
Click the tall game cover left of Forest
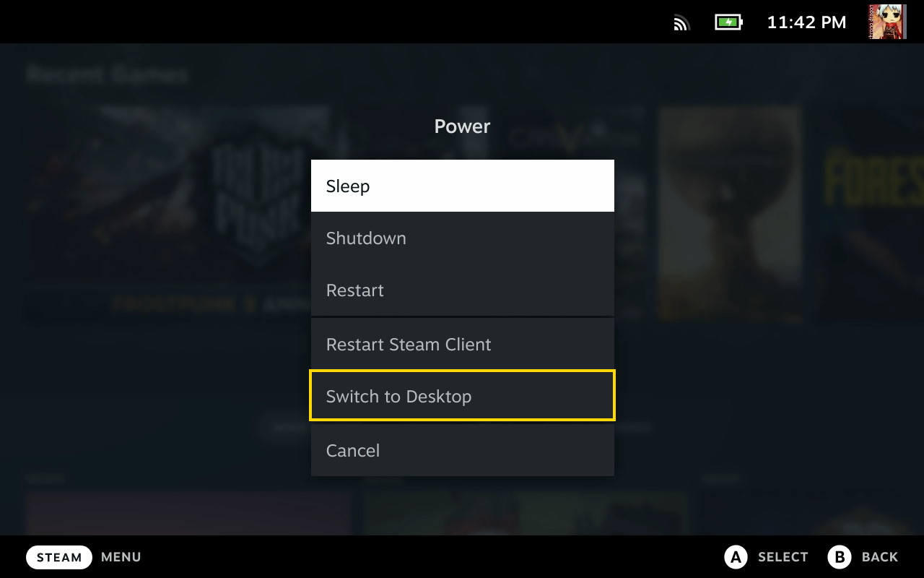[x=730, y=215]
